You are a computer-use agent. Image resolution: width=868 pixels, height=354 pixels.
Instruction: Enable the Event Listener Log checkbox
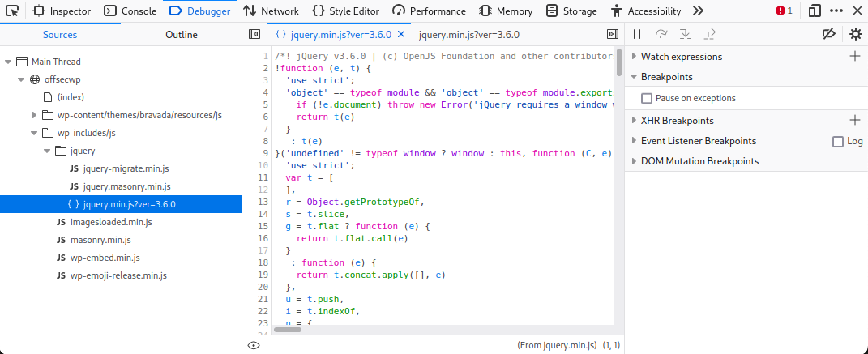pos(838,141)
